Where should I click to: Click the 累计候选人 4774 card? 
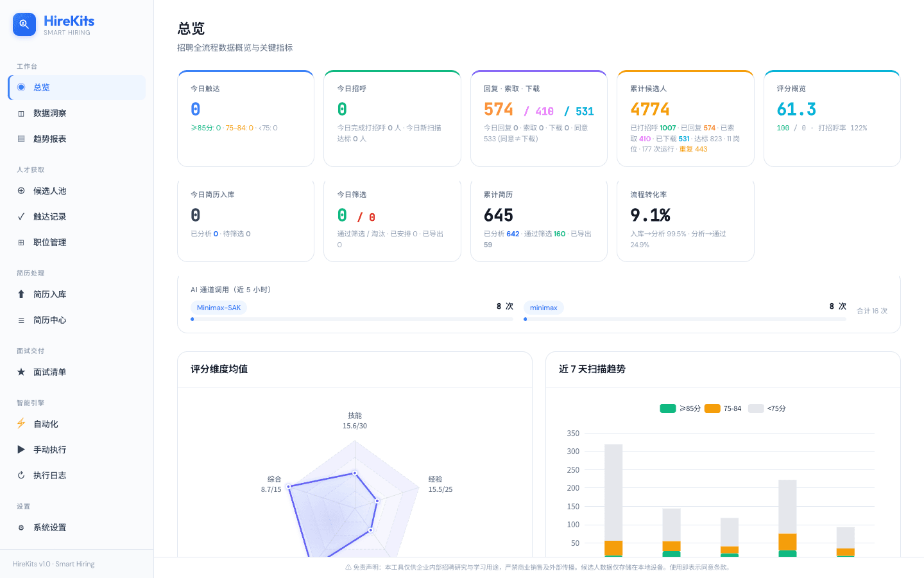pyautogui.click(x=685, y=118)
